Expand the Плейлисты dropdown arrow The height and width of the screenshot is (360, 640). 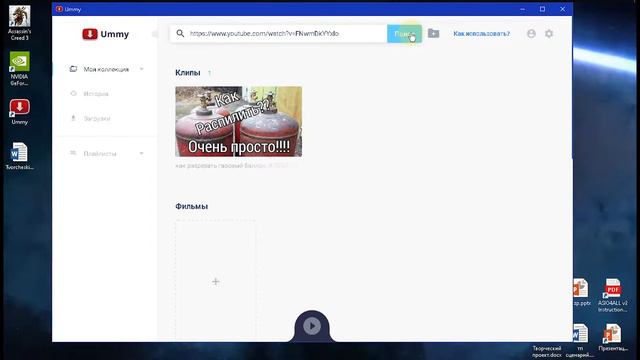pyautogui.click(x=142, y=153)
